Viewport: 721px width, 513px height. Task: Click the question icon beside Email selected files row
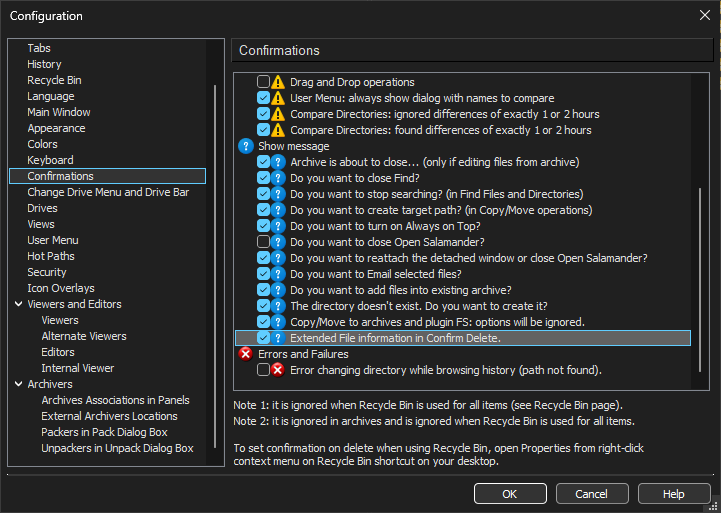[x=278, y=274]
